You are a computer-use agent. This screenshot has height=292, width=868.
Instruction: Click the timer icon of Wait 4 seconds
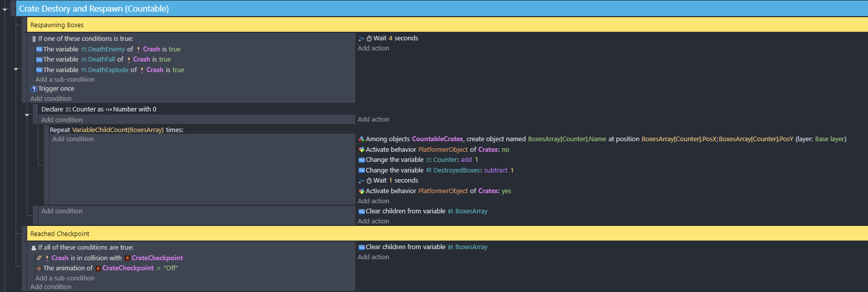[x=369, y=38]
